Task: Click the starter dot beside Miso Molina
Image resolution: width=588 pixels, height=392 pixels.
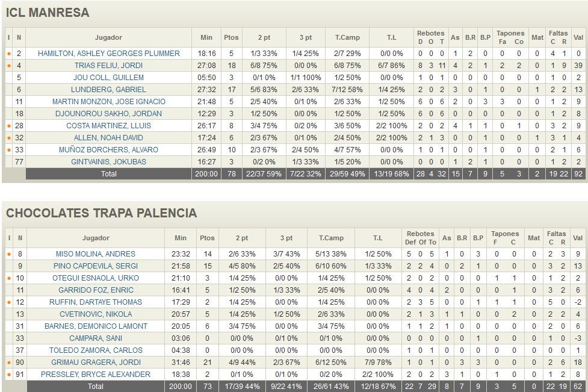Action: [x=8, y=254]
